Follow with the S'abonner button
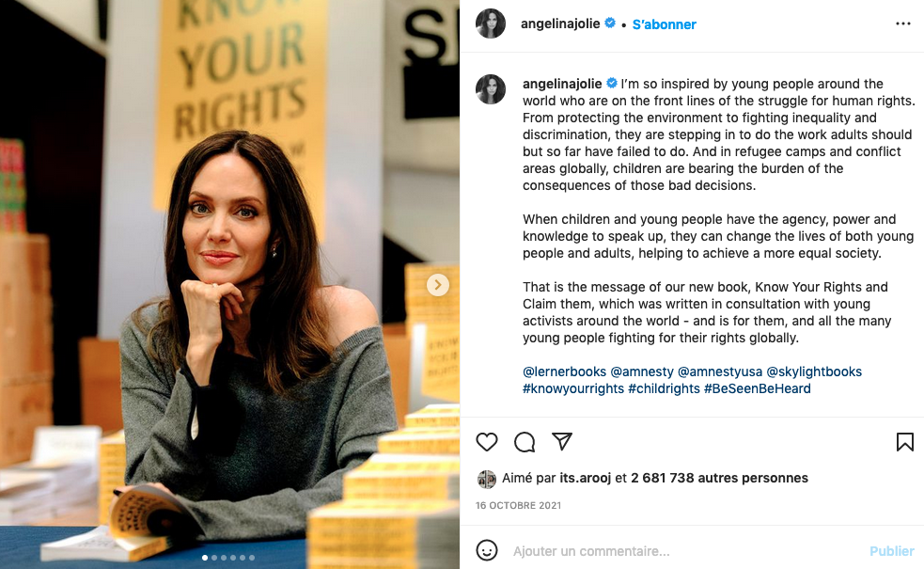The height and width of the screenshot is (569, 924). point(665,24)
